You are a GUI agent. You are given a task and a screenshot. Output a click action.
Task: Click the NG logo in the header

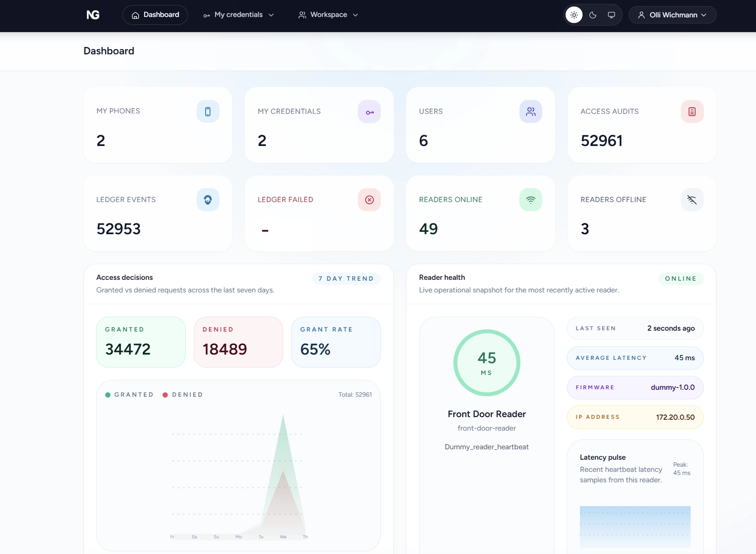pos(93,15)
